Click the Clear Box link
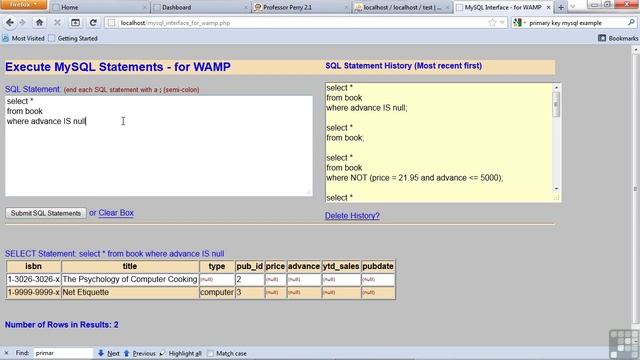Image resolution: width=640 pixels, height=360 pixels. click(116, 213)
